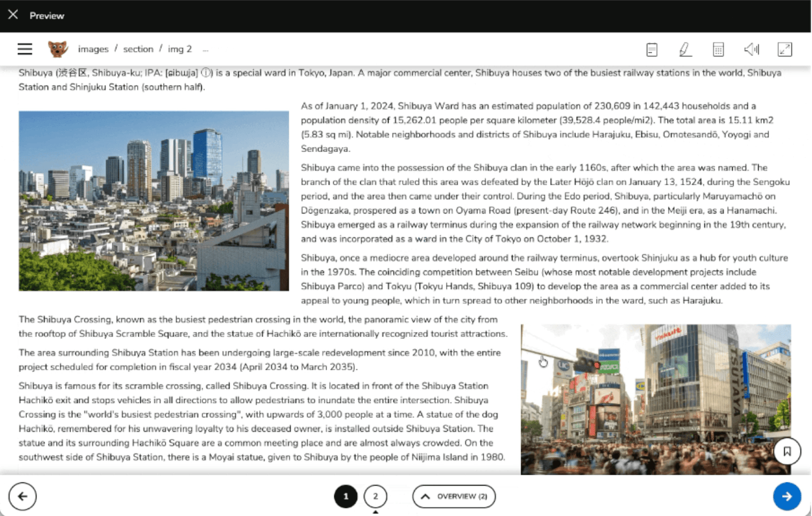Close the Preview window
Image resolution: width=812 pixels, height=516 pixels.
pos(13,15)
